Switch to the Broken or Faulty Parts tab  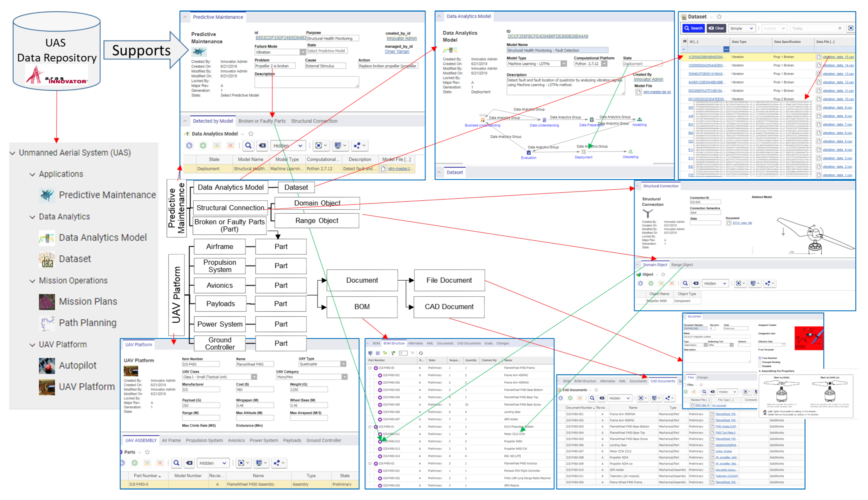(262, 121)
